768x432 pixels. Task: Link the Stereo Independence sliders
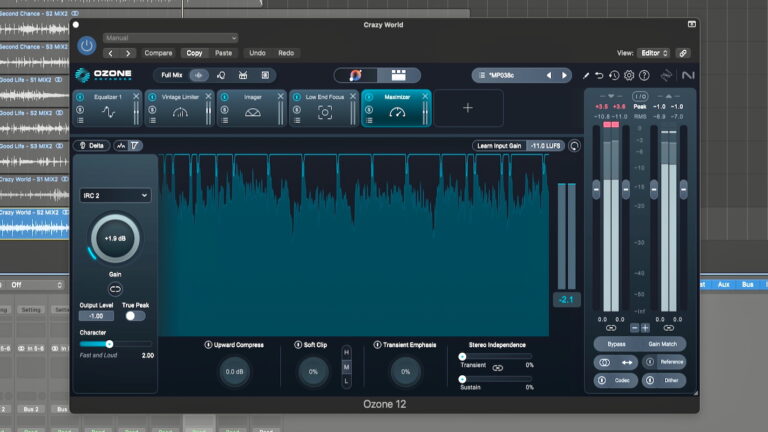[498, 368]
